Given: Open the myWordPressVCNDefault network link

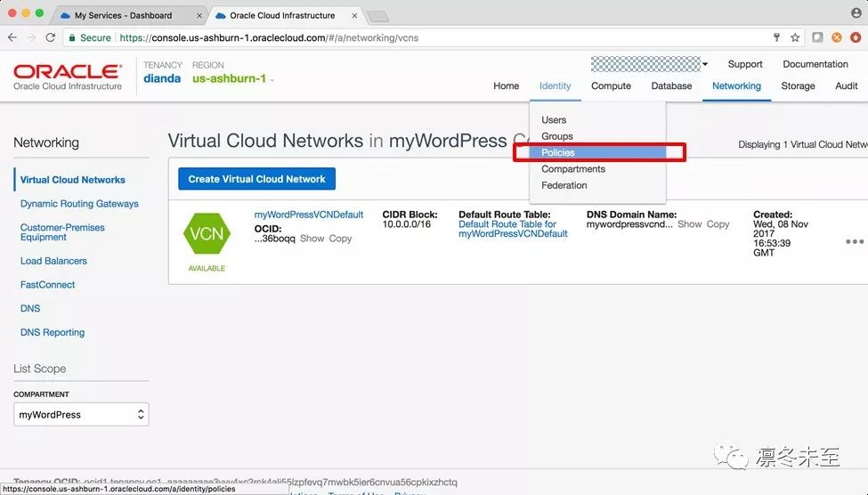Looking at the screenshot, I should (x=309, y=215).
